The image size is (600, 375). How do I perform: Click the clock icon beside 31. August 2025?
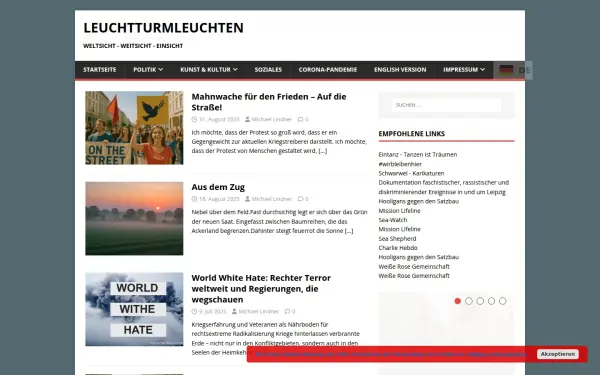[194, 119]
